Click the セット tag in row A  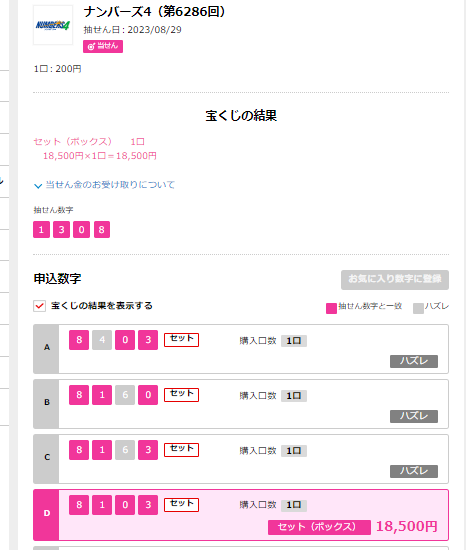pos(181,340)
